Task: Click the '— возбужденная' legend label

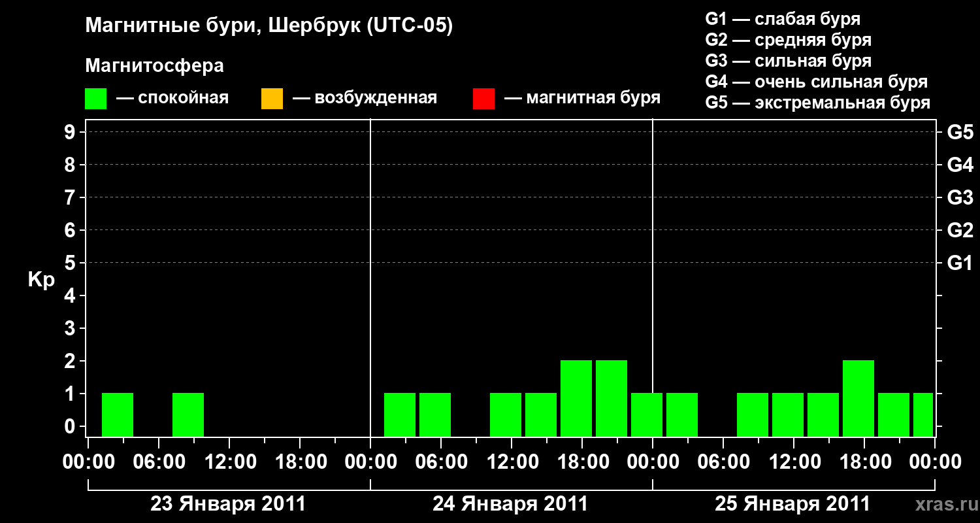Action: click(365, 98)
